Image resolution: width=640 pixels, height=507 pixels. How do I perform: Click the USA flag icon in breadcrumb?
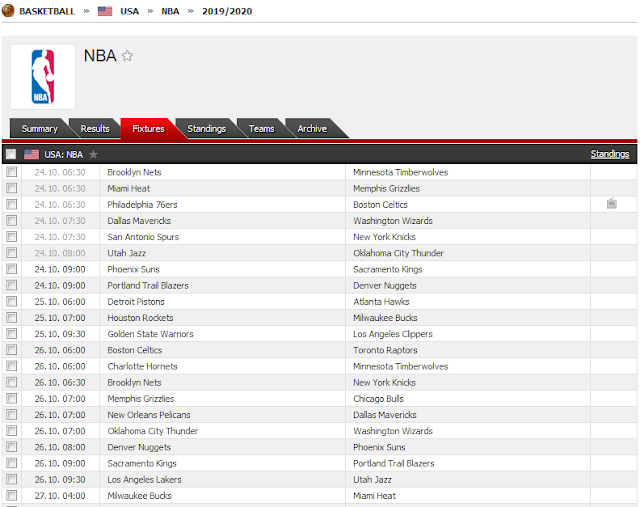[x=105, y=11]
